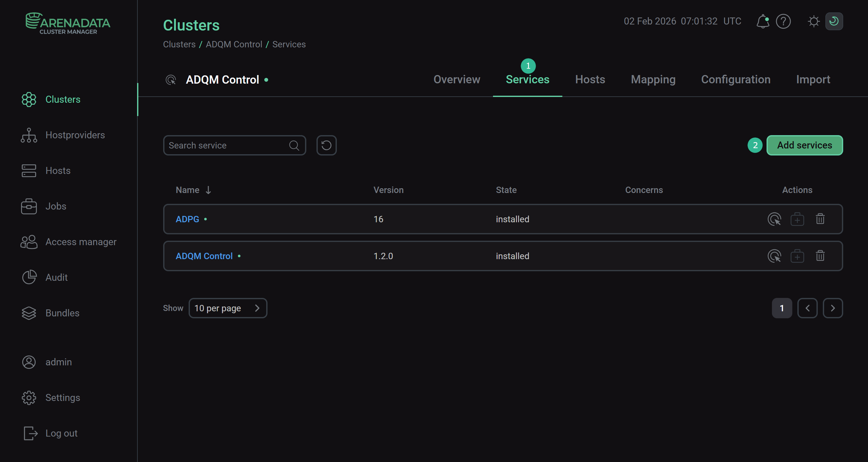Open cluster actions icon beside ADQM Control title
The image size is (868, 462).
171,80
